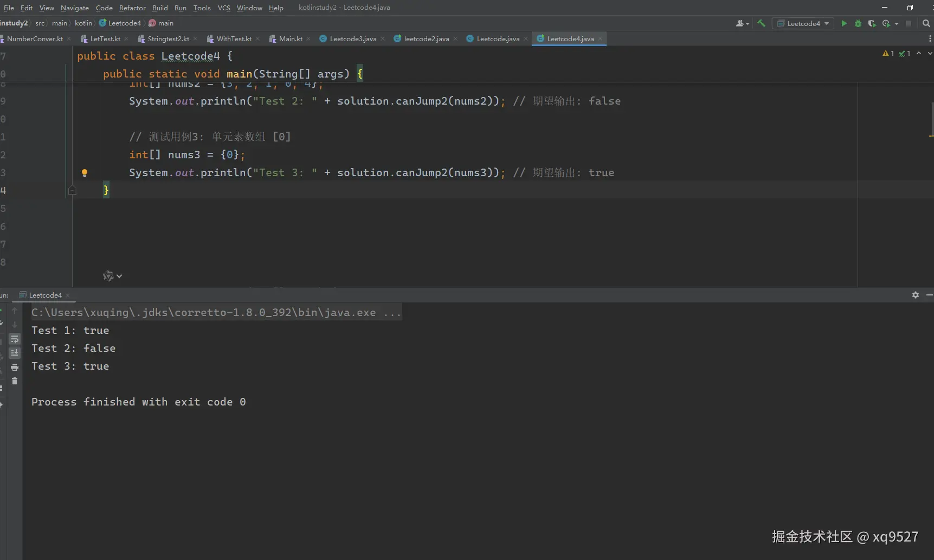The image size is (934, 560).
Task: Expand the AI assistant chevron in editor
Action: pos(119,276)
